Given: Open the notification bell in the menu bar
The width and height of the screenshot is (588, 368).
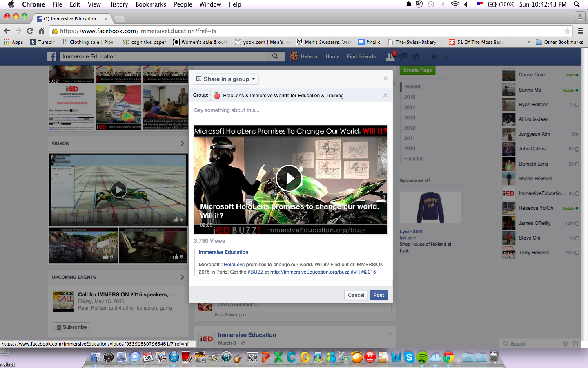Looking at the screenshot, I should pos(408,4).
